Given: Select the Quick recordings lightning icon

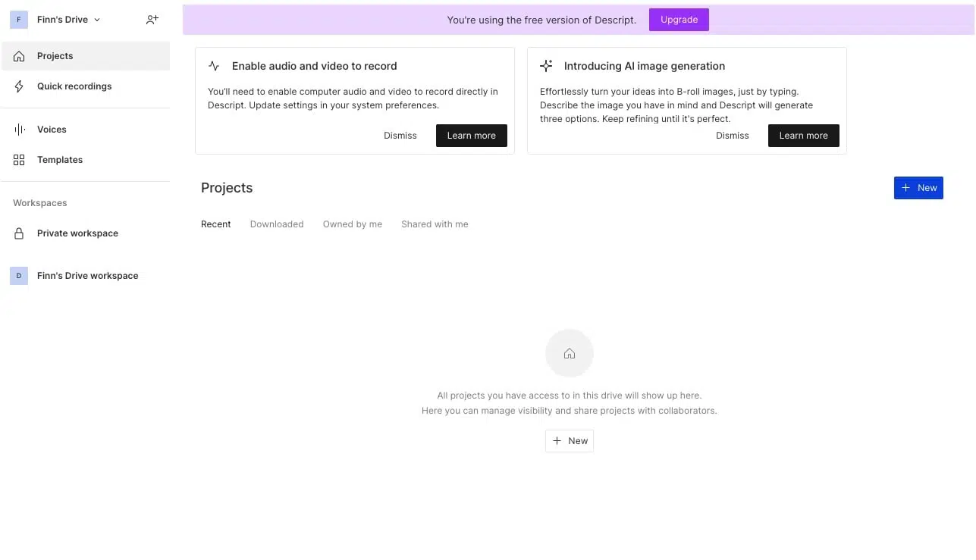Looking at the screenshot, I should click(18, 86).
